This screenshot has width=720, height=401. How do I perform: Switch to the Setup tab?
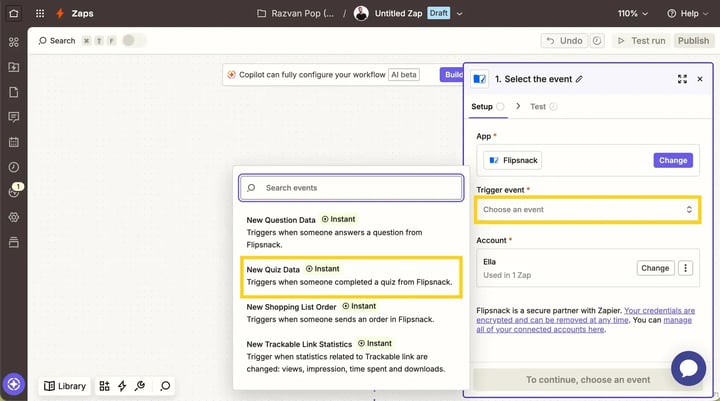[x=487, y=107]
